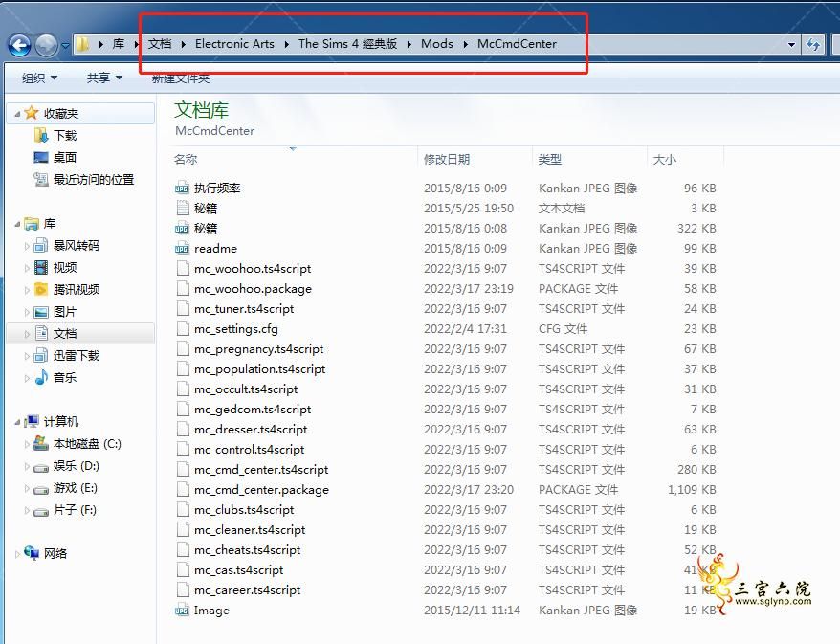Image resolution: width=840 pixels, height=644 pixels.
Task: Open 最近访问的位置 icon in favorites
Action: (41, 180)
